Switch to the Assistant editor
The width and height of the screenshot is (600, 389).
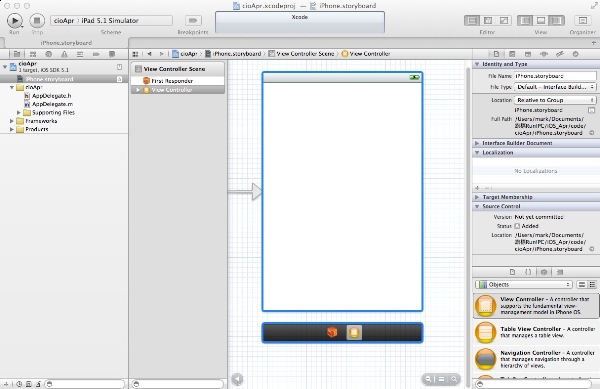tap(488, 20)
